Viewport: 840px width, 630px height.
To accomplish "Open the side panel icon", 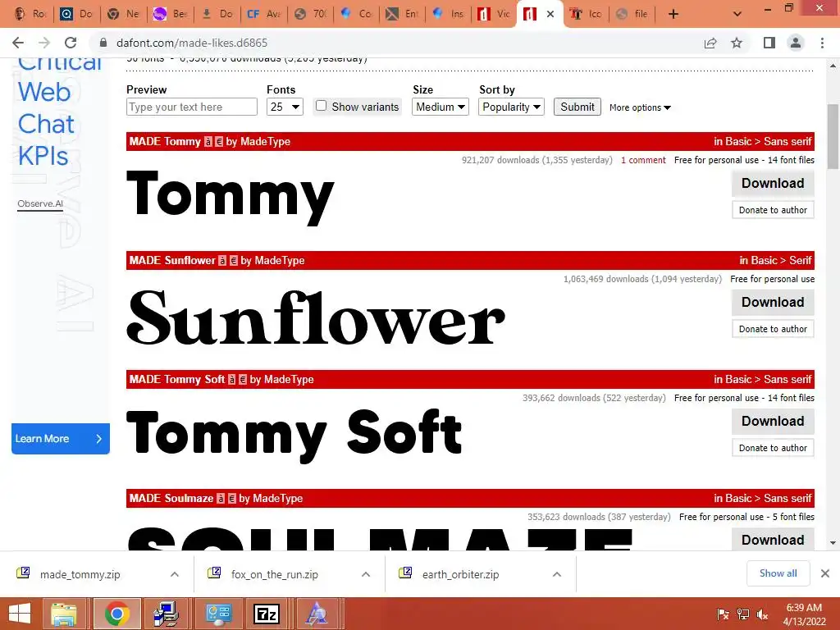I will (769, 43).
